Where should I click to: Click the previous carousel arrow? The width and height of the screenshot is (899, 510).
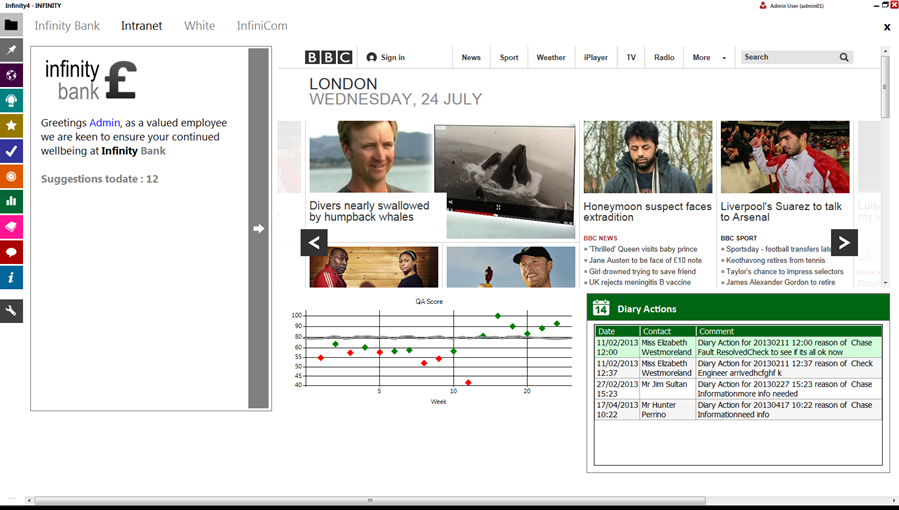(314, 242)
